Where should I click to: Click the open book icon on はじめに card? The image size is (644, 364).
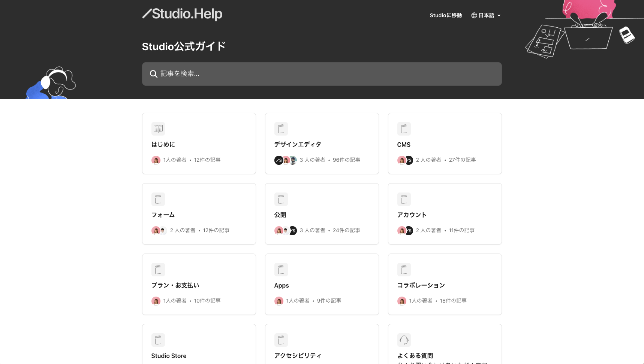158,129
